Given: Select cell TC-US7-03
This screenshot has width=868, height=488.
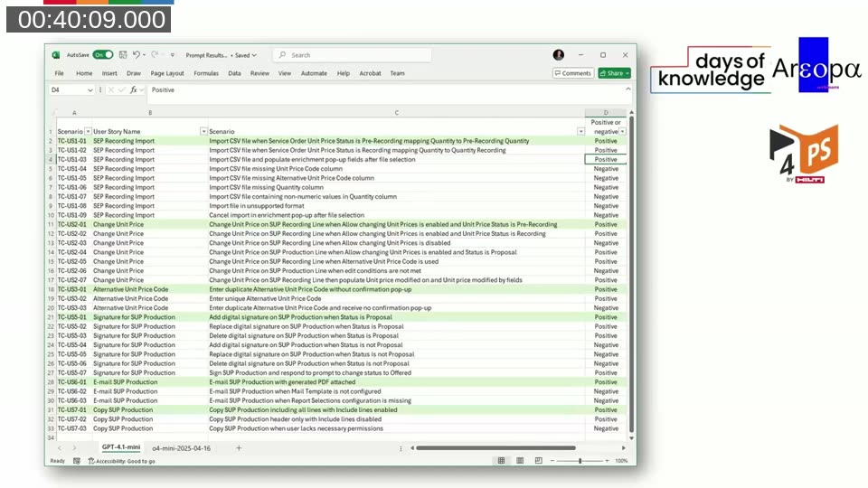Looking at the screenshot, I should tap(73, 428).
